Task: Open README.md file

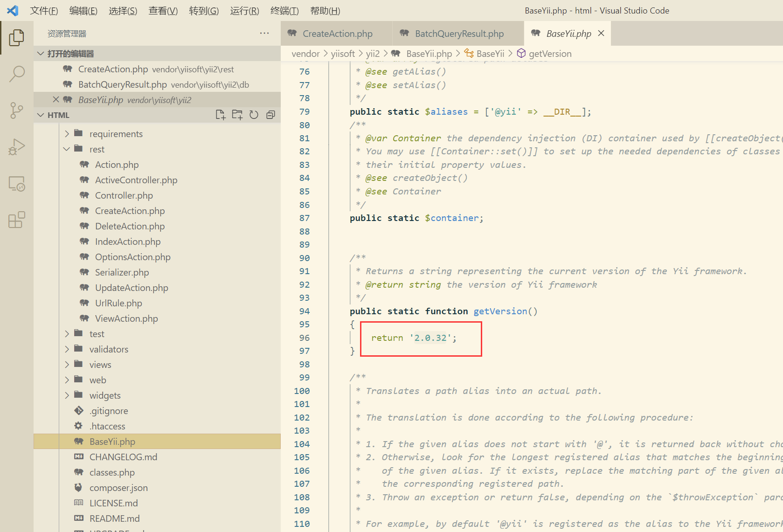Action: (x=114, y=518)
